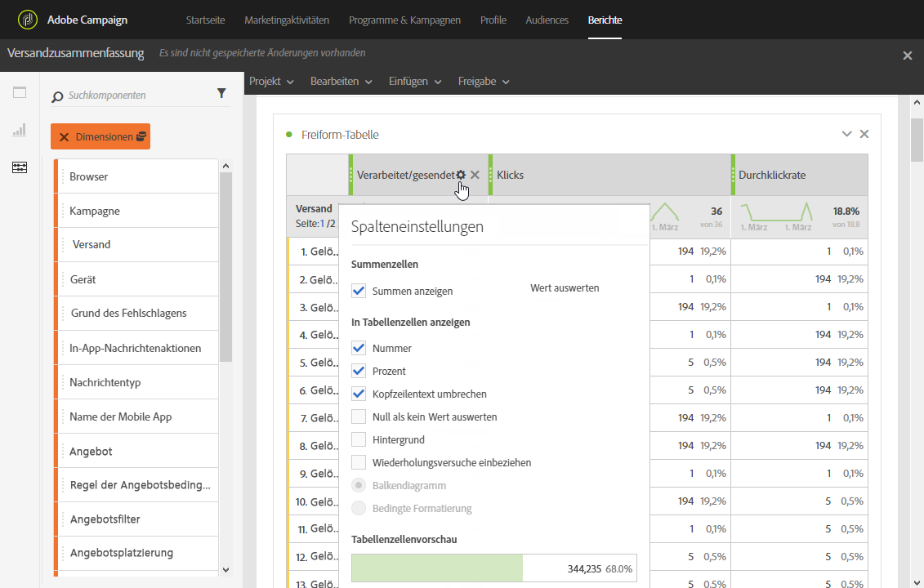The width and height of the screenshot is (924, 588).
Task: Expand the Einfügen dropdown menu
Action: [x=415, y=82]
